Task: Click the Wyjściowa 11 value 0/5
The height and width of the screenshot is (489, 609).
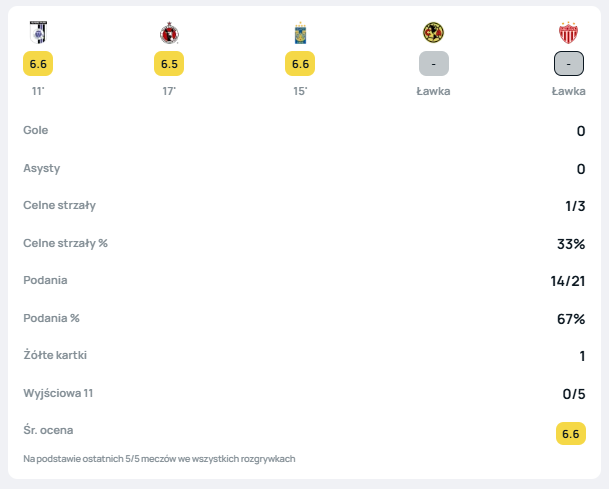Action: 574,394
